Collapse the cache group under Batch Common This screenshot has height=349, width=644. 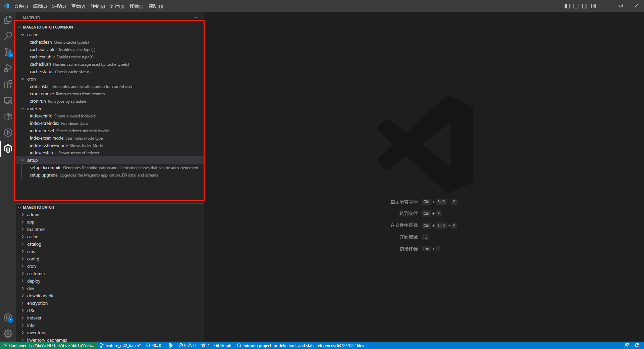tap(110, 35)
